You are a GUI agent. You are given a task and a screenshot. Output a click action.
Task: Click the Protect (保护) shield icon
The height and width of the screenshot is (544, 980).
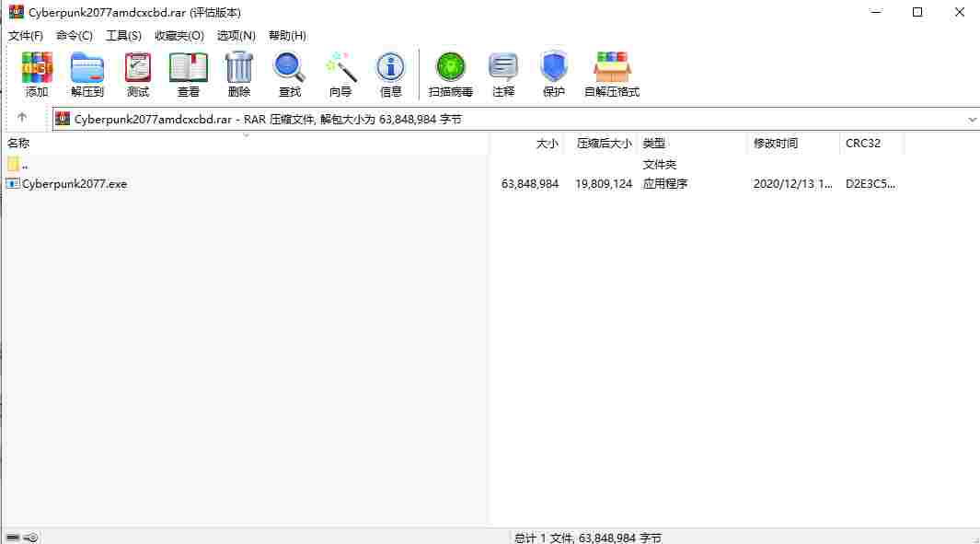point(554,67)
